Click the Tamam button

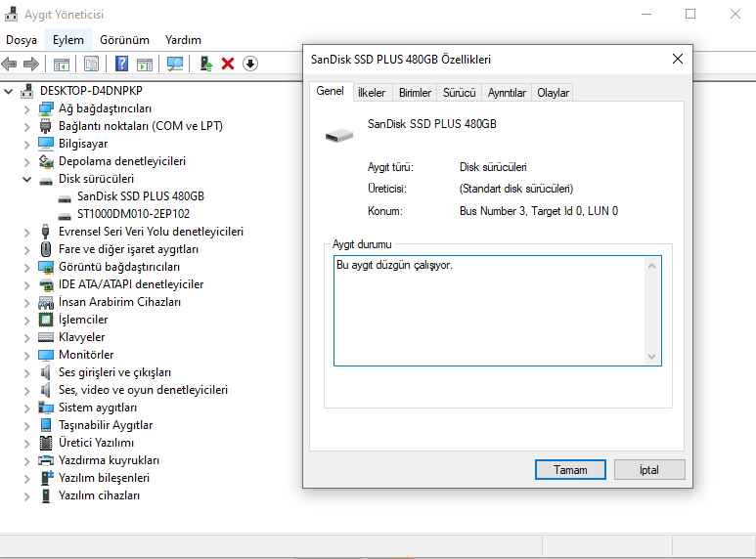pyautogui.click(x=570, y=470)
